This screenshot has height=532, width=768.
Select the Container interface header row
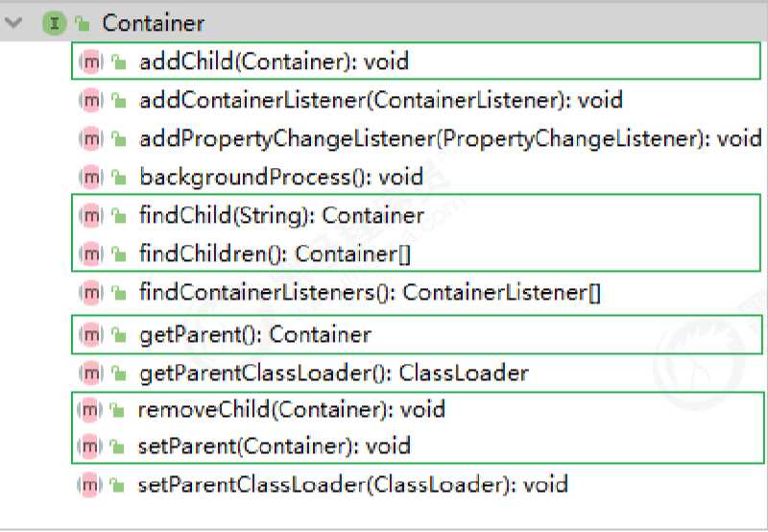click(x=384, y=22)
